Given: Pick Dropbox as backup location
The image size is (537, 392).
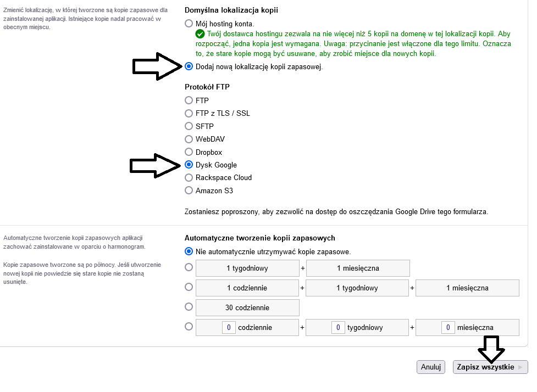Looking at the screenshot, I should coord(189,152).
